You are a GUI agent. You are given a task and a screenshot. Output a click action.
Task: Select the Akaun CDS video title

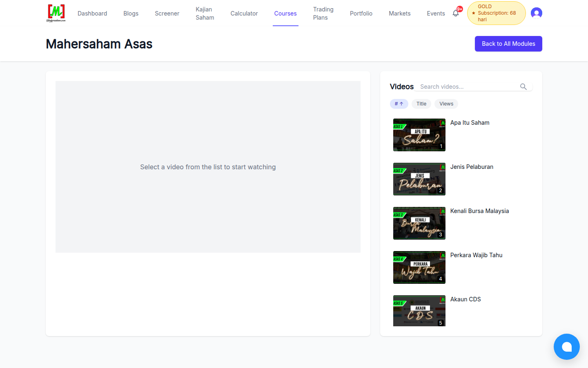(465, 299)
